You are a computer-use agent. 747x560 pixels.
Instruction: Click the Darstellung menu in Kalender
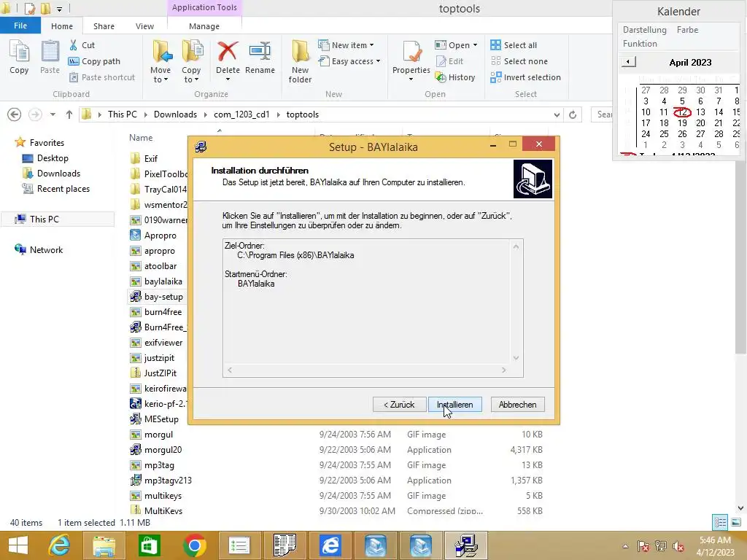point(645,29)
